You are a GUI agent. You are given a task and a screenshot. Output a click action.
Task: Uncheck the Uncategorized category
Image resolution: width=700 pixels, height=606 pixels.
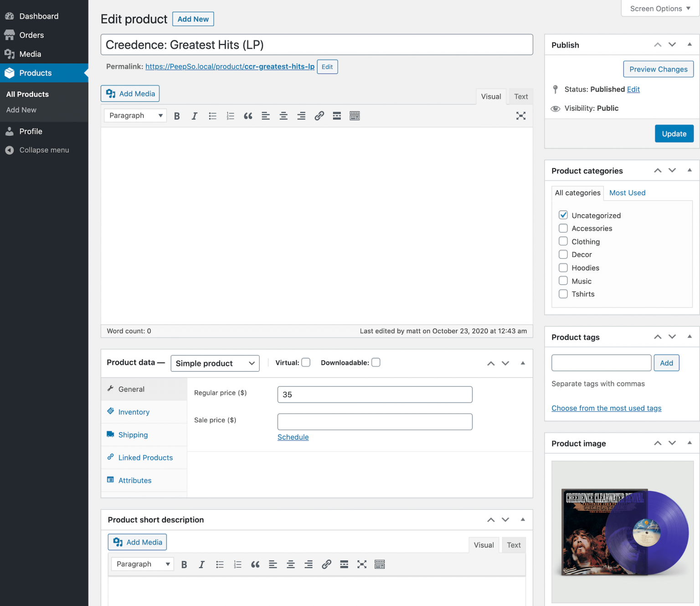click(563, 215)
